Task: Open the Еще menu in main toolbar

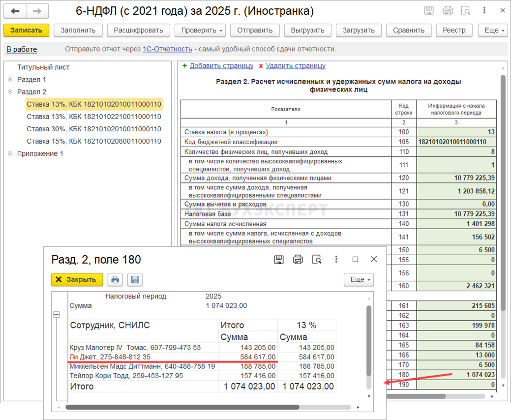Action: pos(492,30)
